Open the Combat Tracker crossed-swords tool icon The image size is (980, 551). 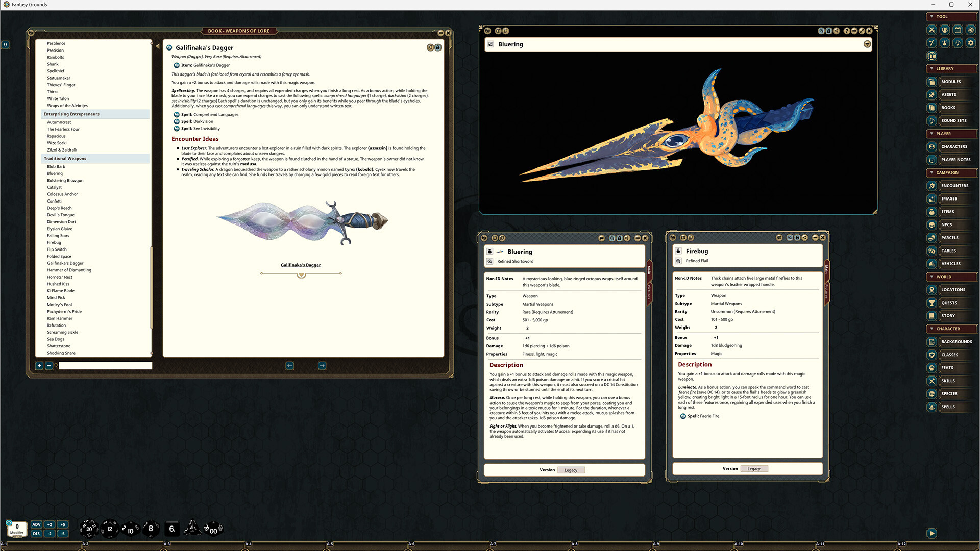[932, 30]
